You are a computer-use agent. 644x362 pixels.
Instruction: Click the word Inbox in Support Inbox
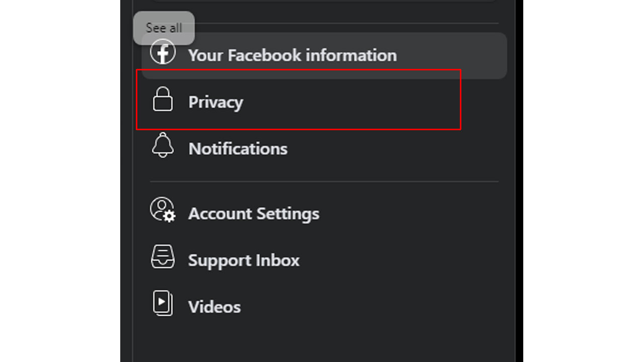[x=277, y=260]
